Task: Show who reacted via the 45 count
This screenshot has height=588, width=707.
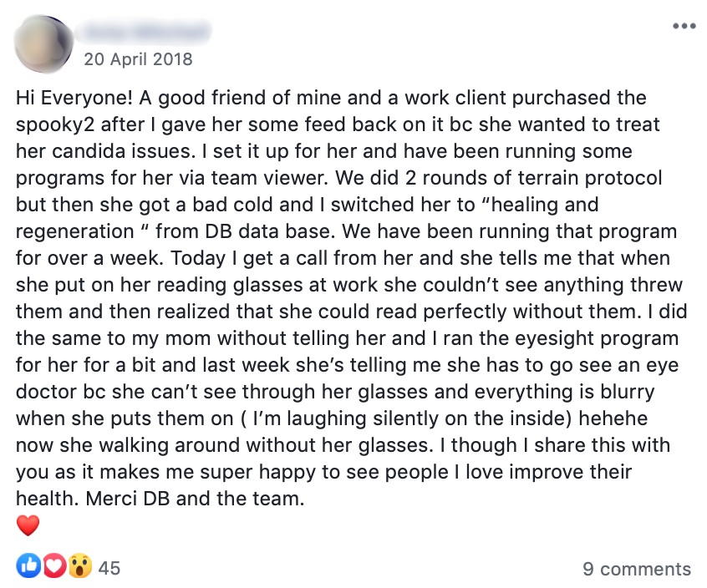Action: [x=109, y=568]
